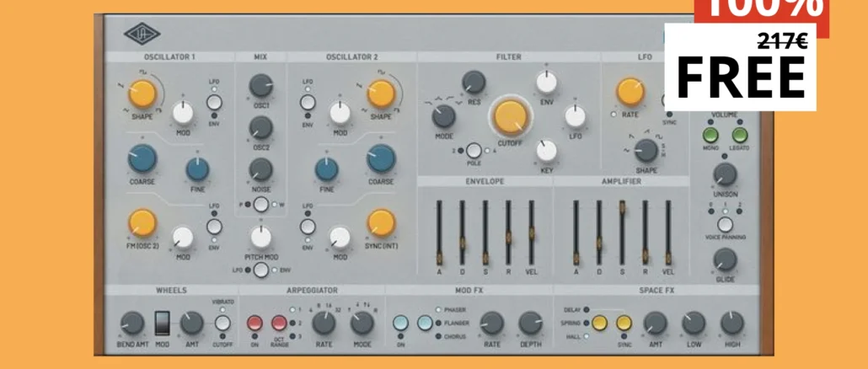Adjust the filter LFO amount knob

pos(576,116)
